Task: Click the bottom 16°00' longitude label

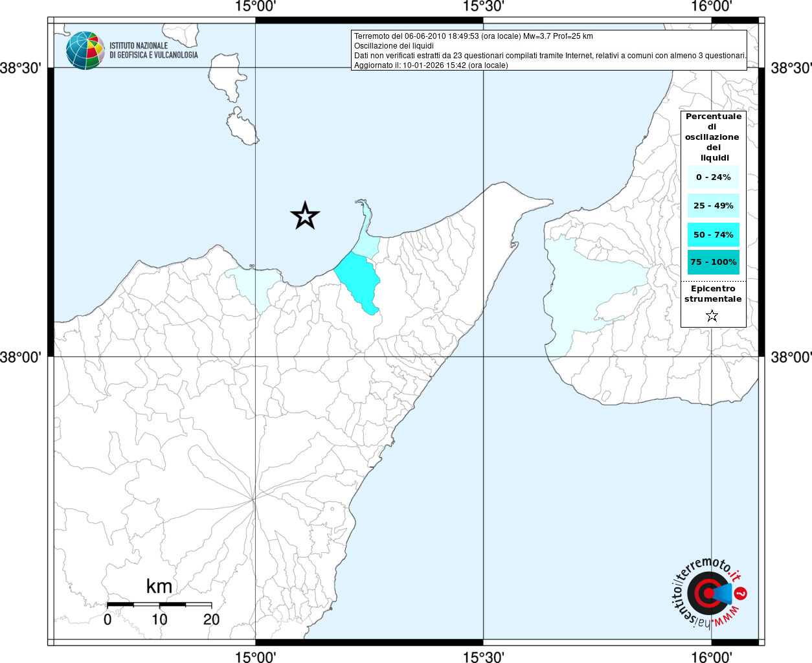Action: (x=711, y=657)
